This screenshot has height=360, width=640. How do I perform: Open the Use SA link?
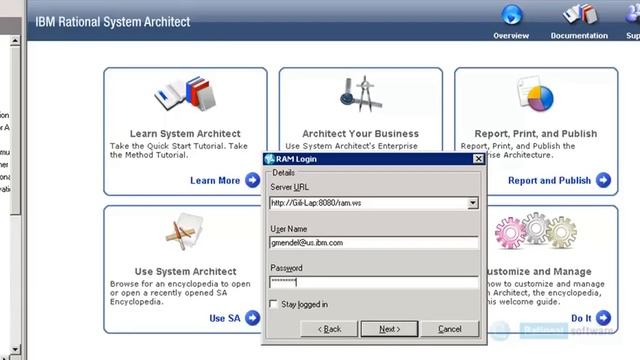coord(225,318)
